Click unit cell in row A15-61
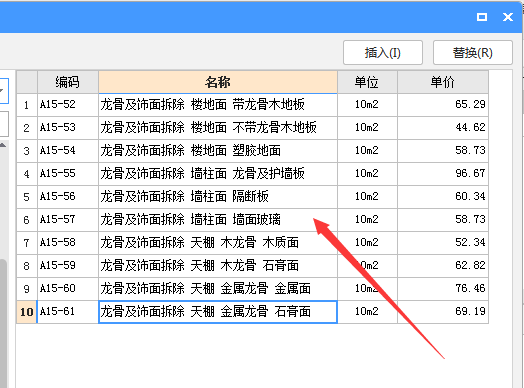This screenshot has height=388, width=524. [367, 312]
